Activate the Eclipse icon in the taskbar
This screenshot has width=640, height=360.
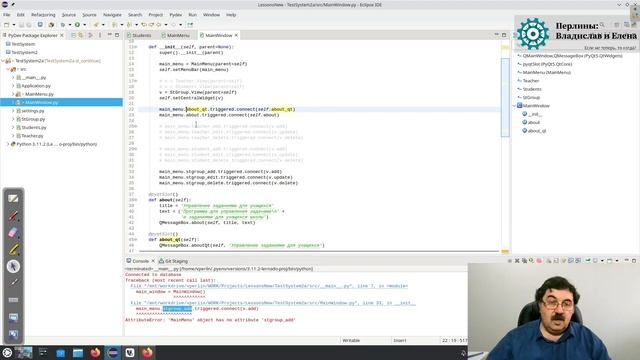coord(113,353)
